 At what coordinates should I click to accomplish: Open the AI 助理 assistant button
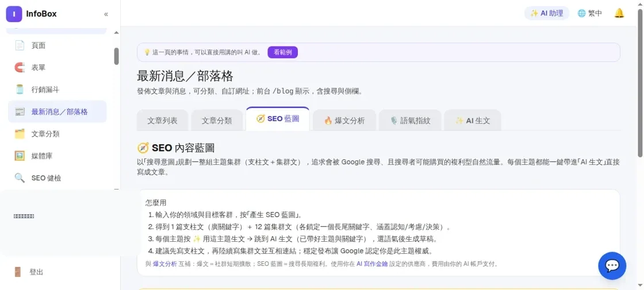[547, 13]
